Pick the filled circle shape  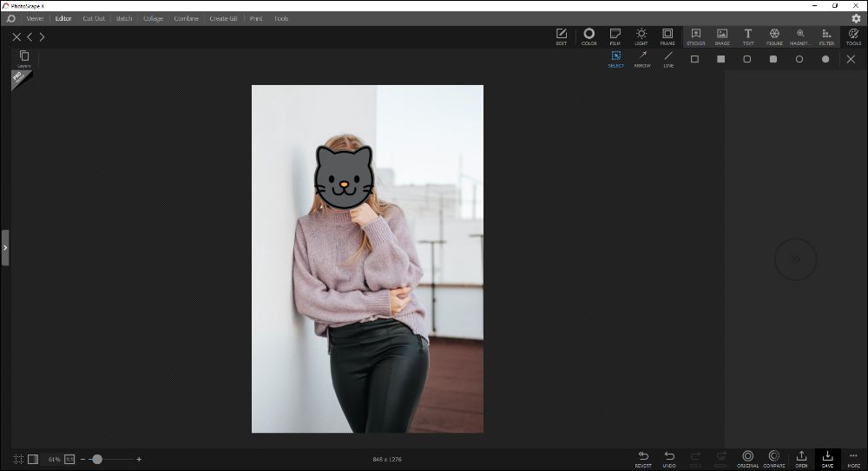(825, 59)
